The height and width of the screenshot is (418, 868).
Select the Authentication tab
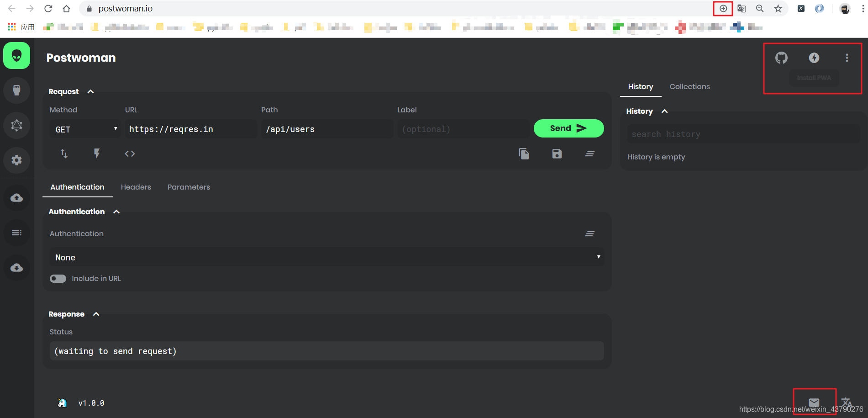coord(78,187)
